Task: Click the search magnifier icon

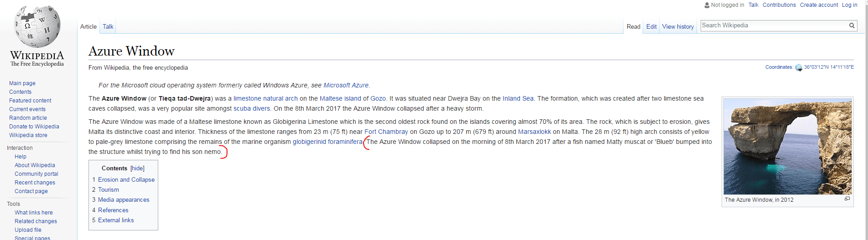Action: (x=852, y=26)
